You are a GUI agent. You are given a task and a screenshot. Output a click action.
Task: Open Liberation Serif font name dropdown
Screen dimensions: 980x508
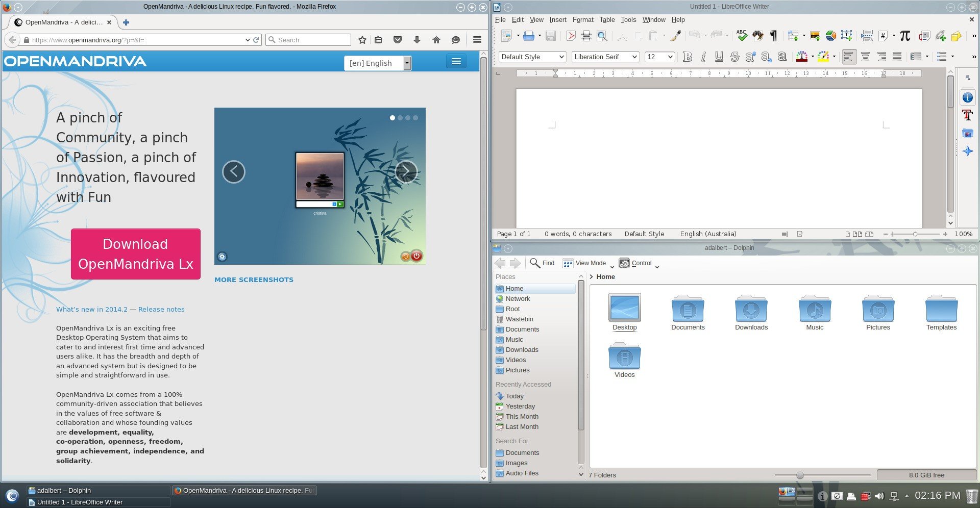click(635, 57)
